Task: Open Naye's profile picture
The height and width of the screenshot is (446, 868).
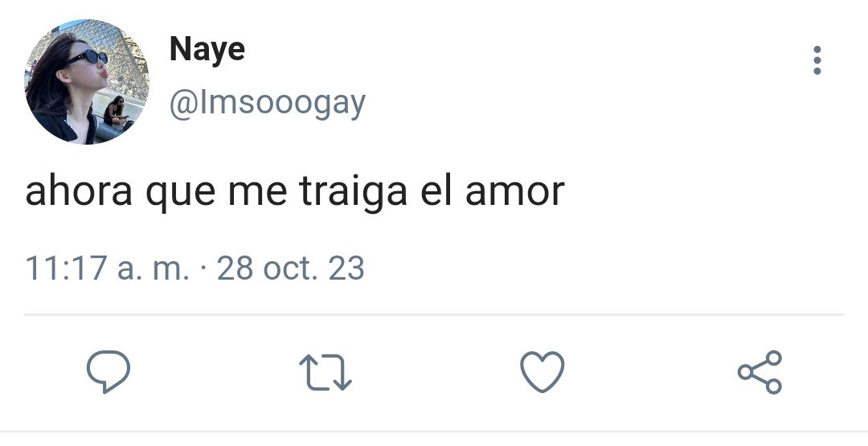Action: click(x=87, y=82)
